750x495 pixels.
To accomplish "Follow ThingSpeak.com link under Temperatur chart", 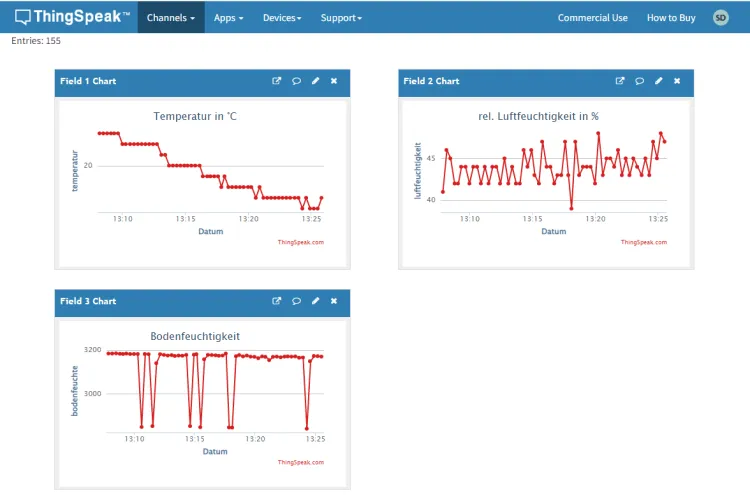I will tap(300, 242).
